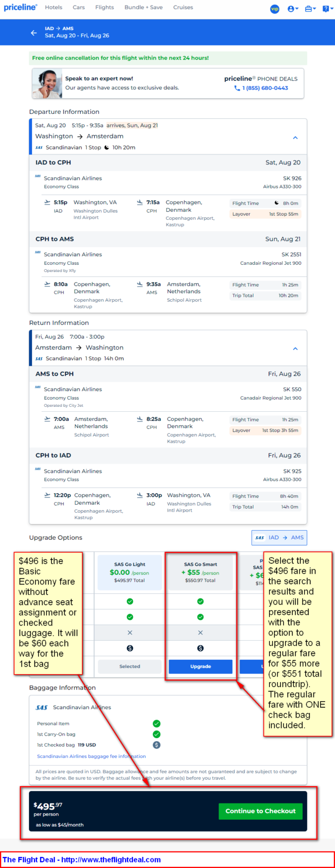
Task: Click the landing icon beside 3:00p
Action: (x=139, y=495)
